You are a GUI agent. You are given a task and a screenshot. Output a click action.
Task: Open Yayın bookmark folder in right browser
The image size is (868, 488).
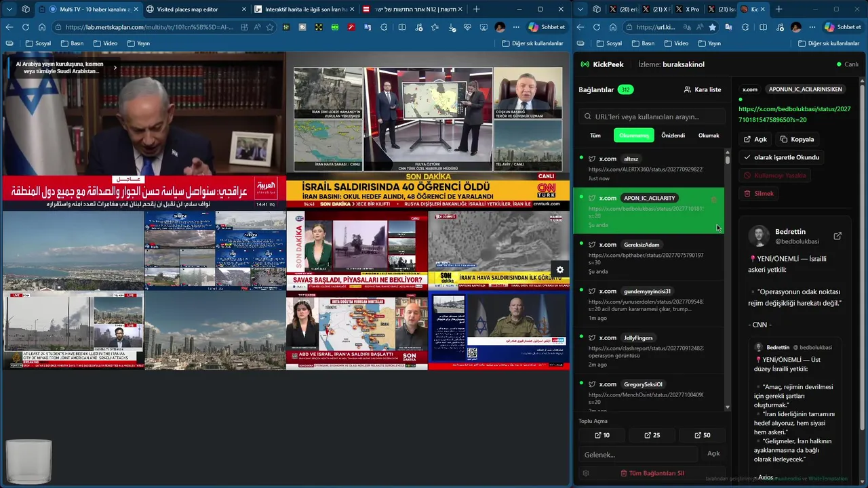(709, 43)
